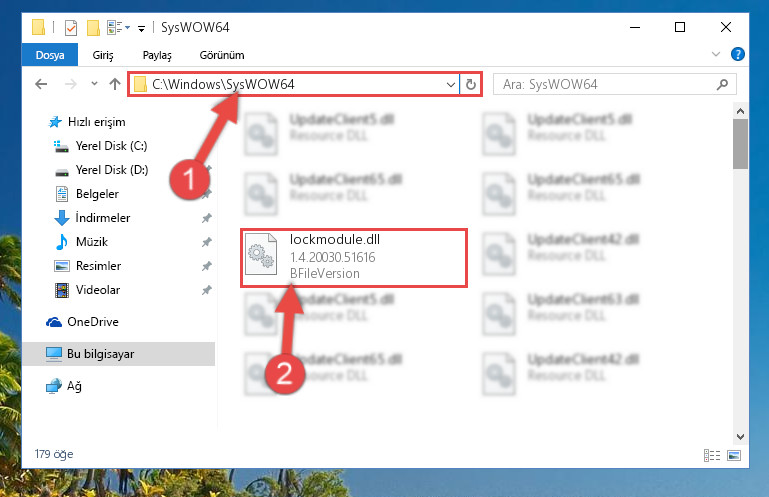769x497 pixels.
Task: Refresh the SysWOW64 folder
Action: (471, 84)
